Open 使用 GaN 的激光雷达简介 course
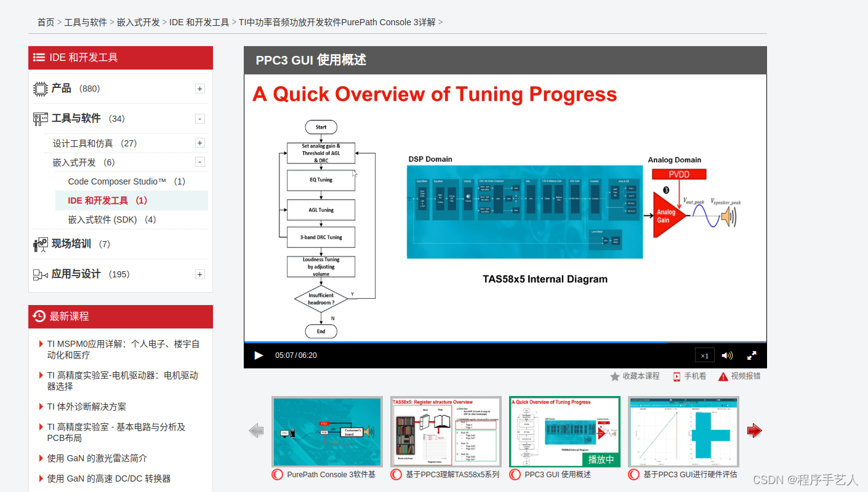The width and height of the screenshot is (868, 492). pyautogui.click(x=97, y=458)
